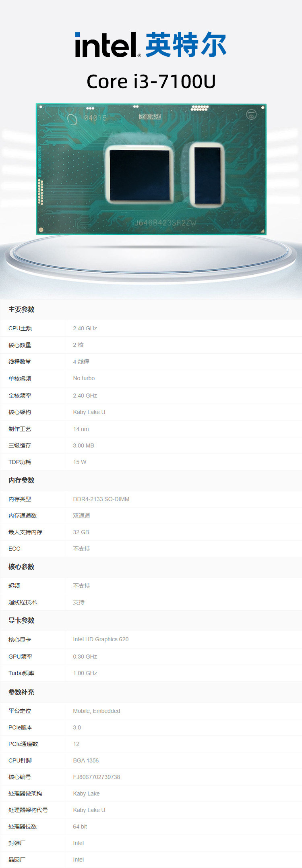Click the 制作工艺 label
Image resolution: width=302 pixels, height=868 pixels.
[x=20, y=429]
